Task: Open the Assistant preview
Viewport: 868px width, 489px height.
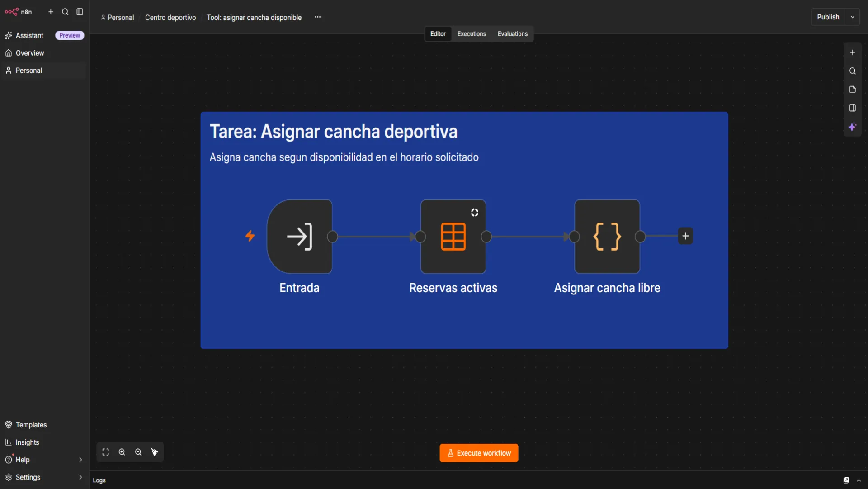Action: (x=44, y=35)
